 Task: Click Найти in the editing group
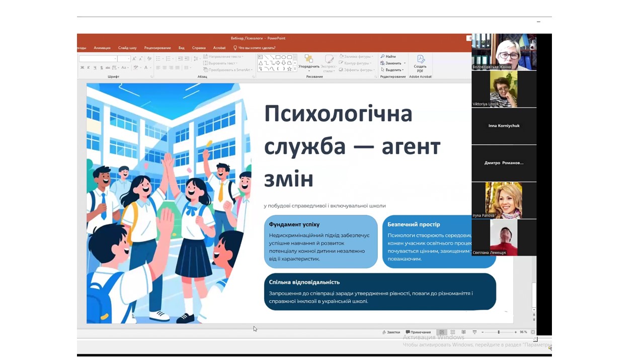tap(388, 57)
